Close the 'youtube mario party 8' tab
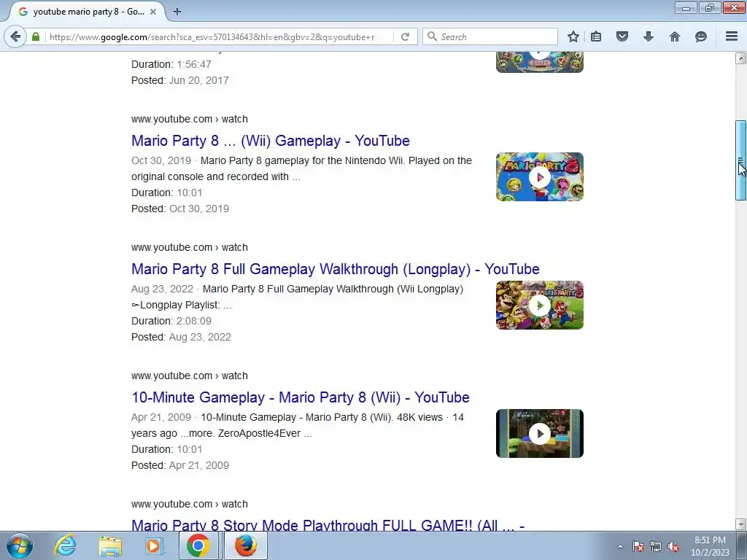 (153, 12)
